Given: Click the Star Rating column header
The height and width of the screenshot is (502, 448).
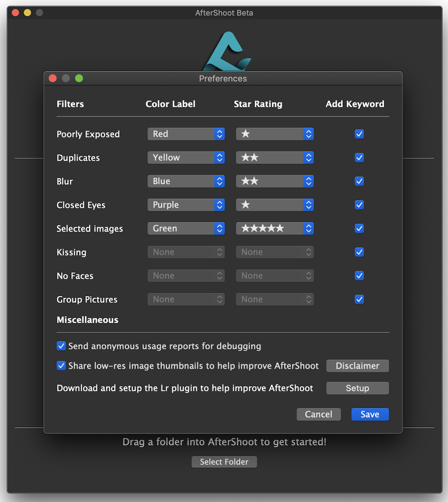Looking at the screenshot, I should click(x=258, y=104).
